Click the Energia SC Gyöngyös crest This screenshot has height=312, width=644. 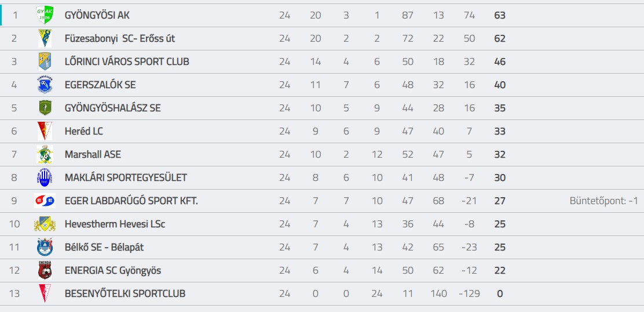click(x=45, y=270)
